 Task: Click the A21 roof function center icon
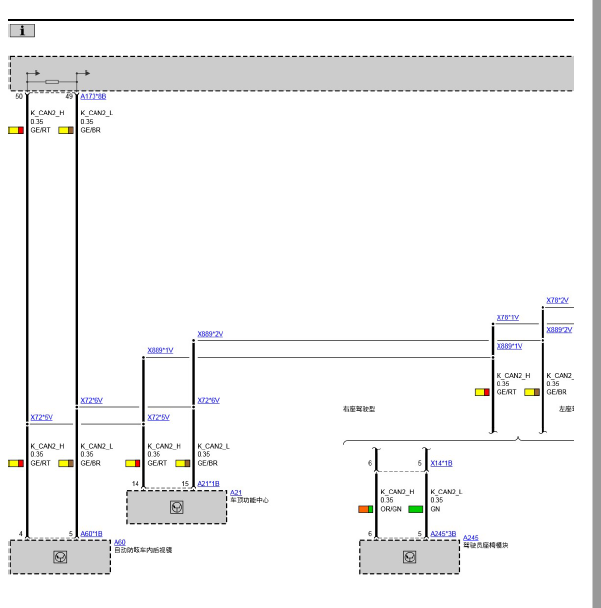tap(177, 507)
